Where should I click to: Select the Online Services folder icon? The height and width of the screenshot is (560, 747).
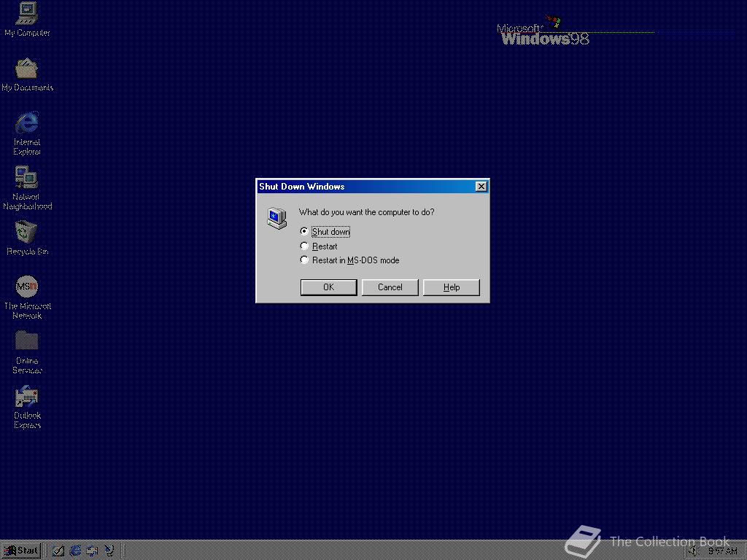coord(27,352)
